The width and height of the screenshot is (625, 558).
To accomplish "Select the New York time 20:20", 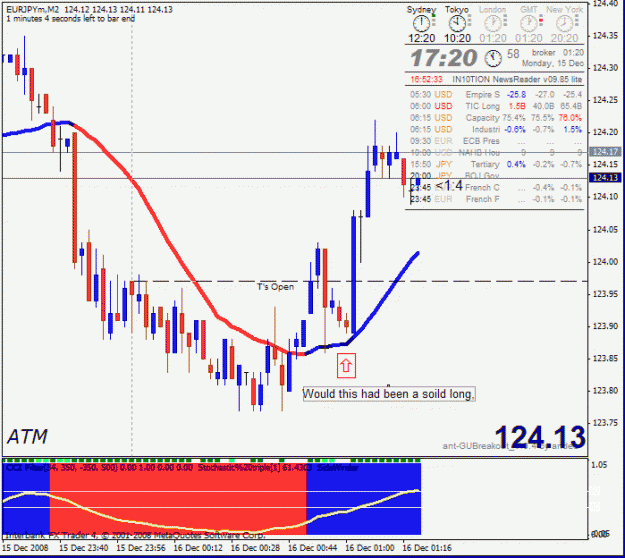I will (564, 38).
